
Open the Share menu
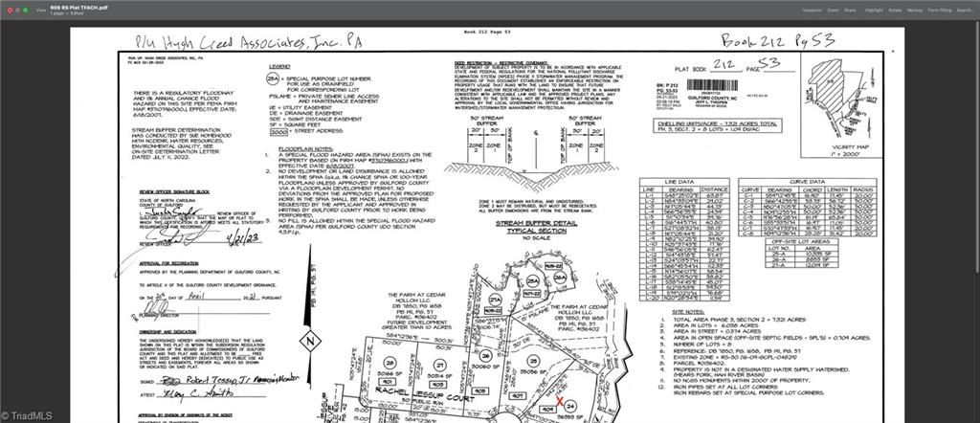click(850, 10)
